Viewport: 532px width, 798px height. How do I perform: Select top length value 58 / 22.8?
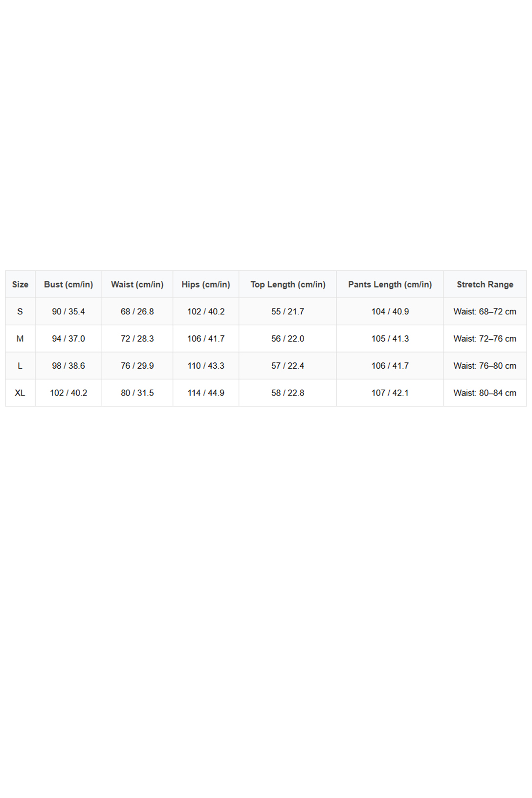click(288, 393)
